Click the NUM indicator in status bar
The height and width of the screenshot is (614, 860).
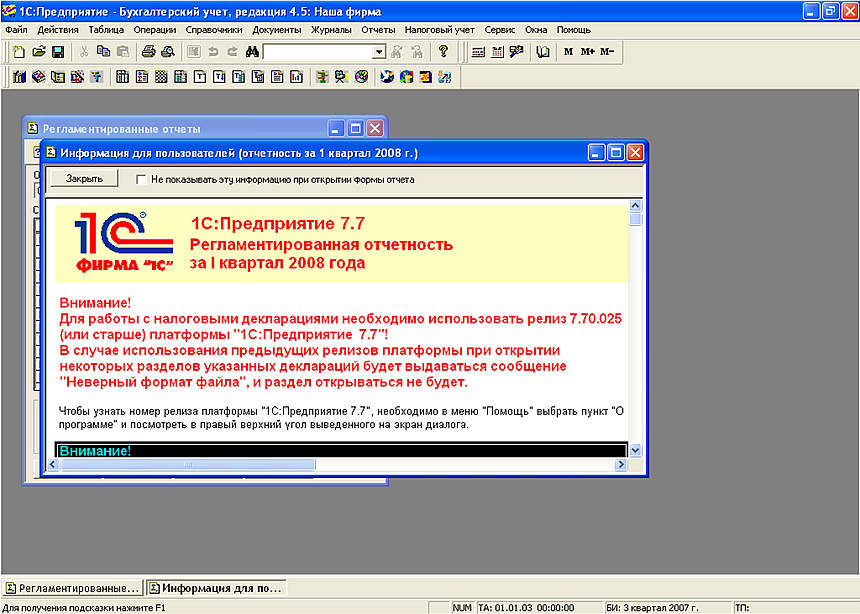[462, 607]
